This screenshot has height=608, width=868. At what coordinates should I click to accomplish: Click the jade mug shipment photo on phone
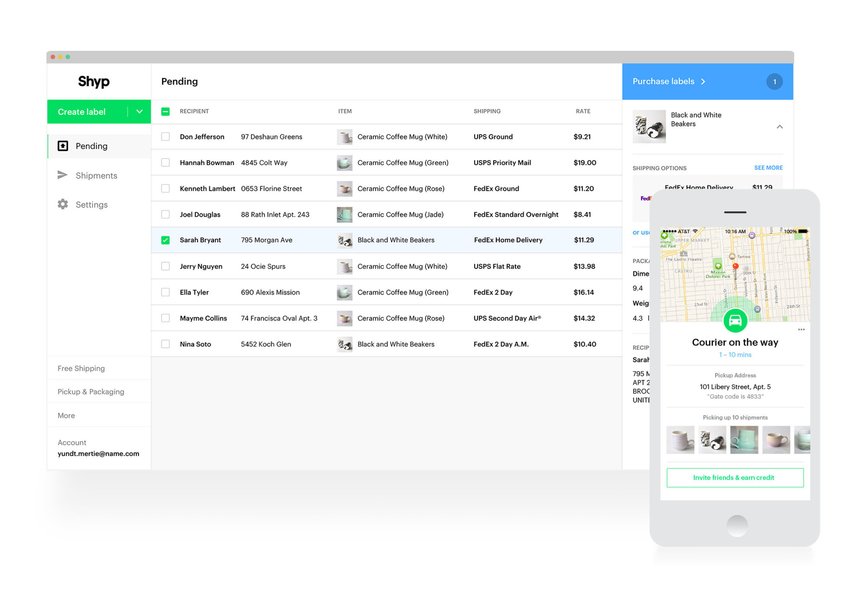tap(744, 440)
